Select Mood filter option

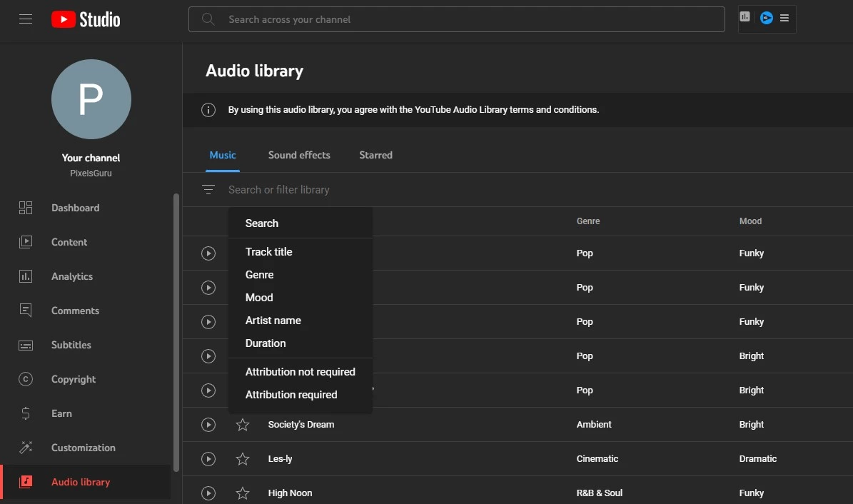point(259,298)
